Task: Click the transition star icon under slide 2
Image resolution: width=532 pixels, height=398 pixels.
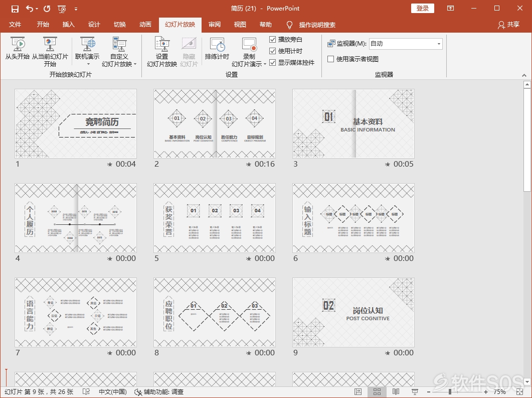Action: pyautogui.click(x=249, y=164)
